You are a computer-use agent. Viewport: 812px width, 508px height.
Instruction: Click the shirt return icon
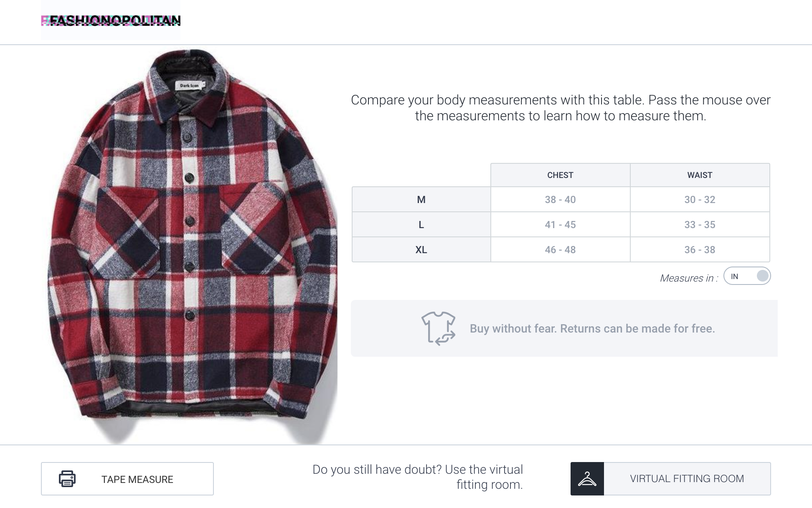click(439, 328)
